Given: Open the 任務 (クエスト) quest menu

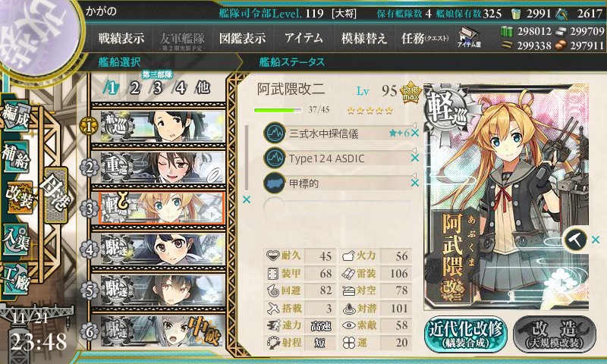Looking at the screenshot, I should [x=425, y=38].
